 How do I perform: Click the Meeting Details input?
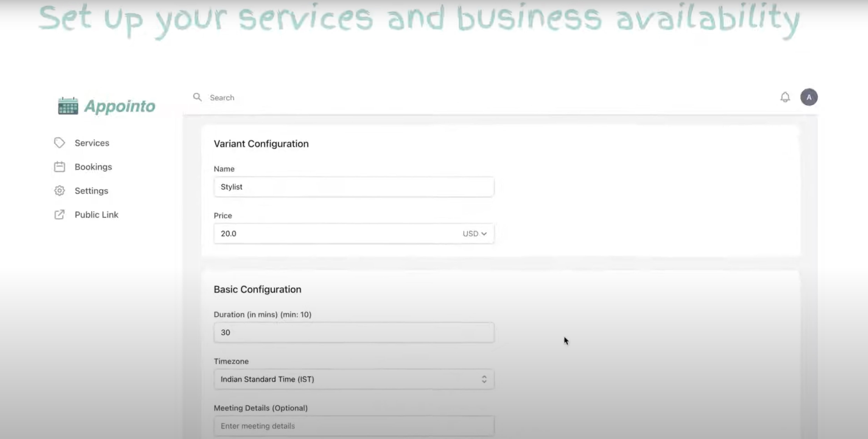click(x=354, y=426)
